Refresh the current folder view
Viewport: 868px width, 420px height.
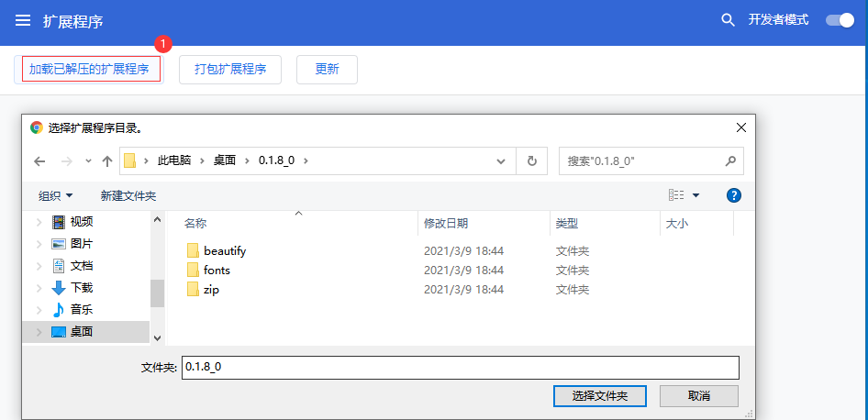531,160
